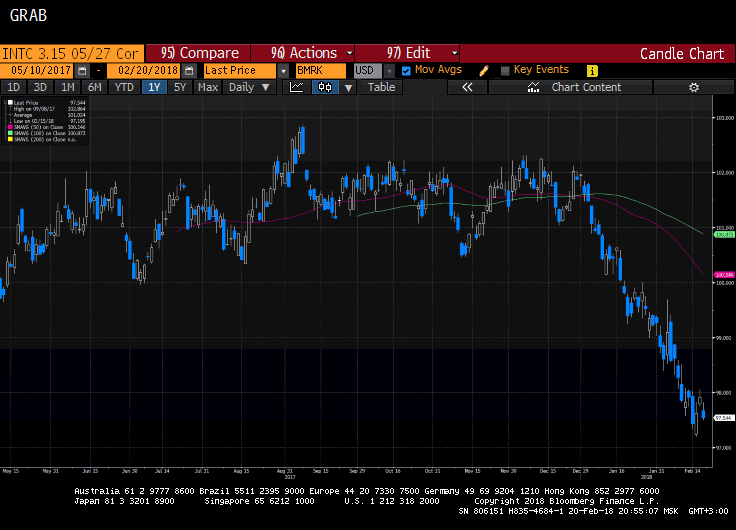Click the 97) Edit button

[407, 53]
